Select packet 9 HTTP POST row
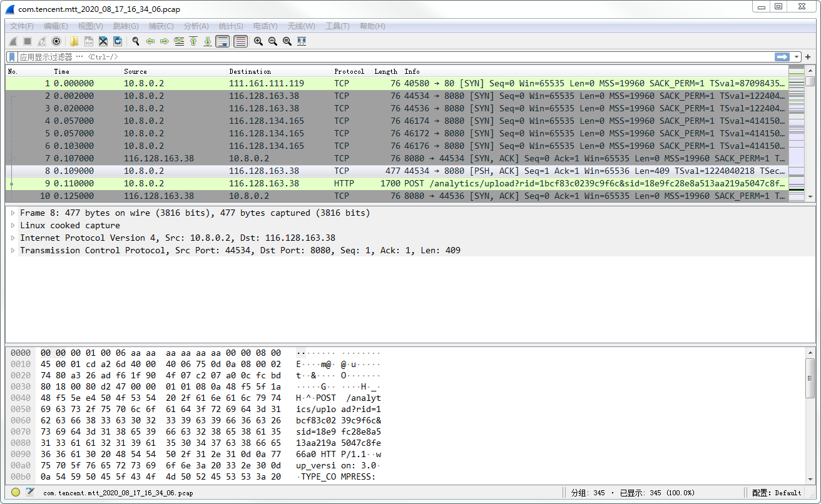Screen dimensions: 821x504 click(x=397, y=183)
